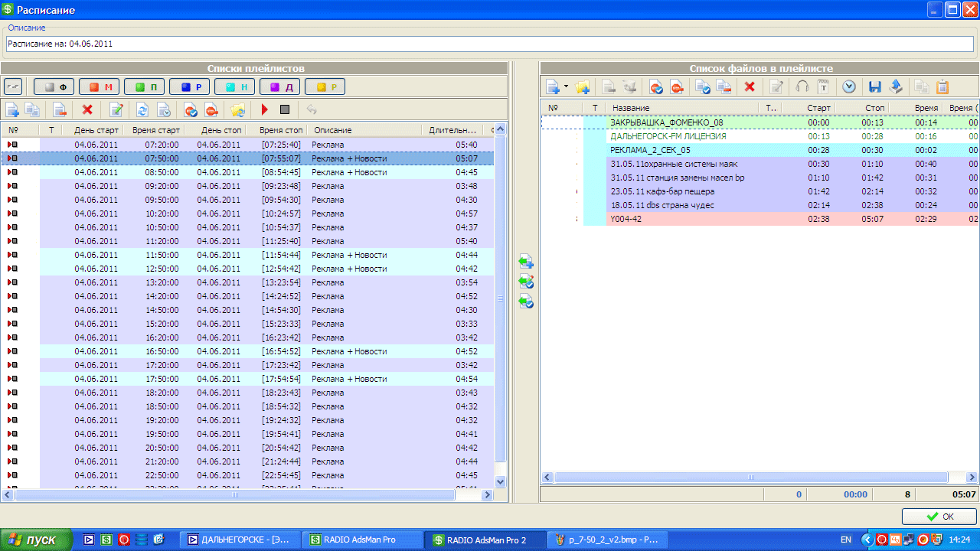Click the blue upload arrow icon beside the floppy disk
Image resolution: width=980 pixels, height=551 pixels.
click(x=895, y=86)
